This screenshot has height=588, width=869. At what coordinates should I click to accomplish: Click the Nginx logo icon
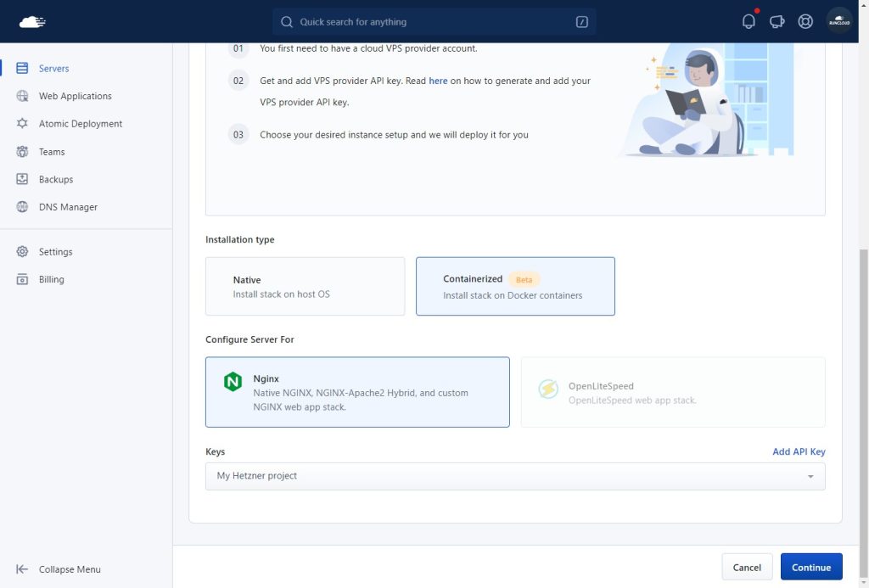(x=233, y=381)
